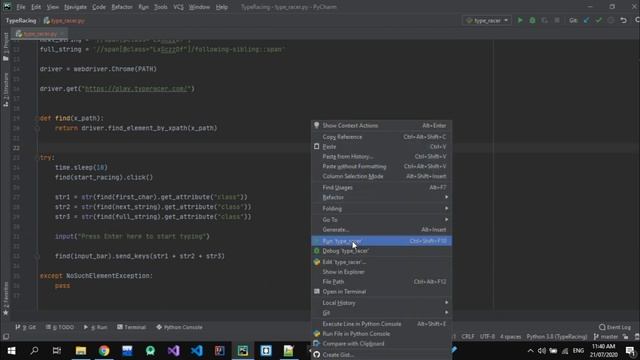Screen dimensions: 640x360
Task: Open the Code menu
Action: pyautogui.click(x=99, y=7)
